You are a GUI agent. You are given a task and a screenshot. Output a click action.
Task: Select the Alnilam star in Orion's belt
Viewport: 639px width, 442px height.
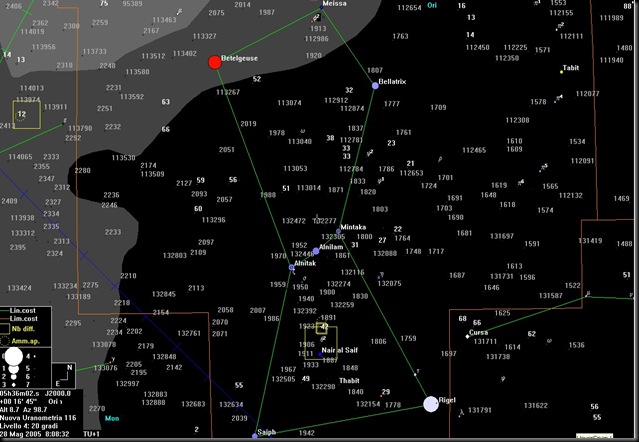coord(316,251)
